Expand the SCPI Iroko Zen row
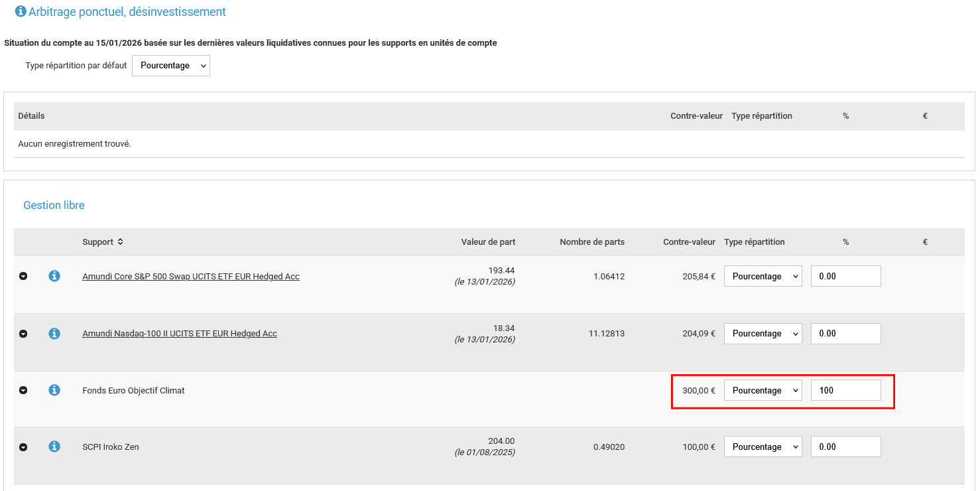This screenshot has height=491, width=980. tap(23, 447)
